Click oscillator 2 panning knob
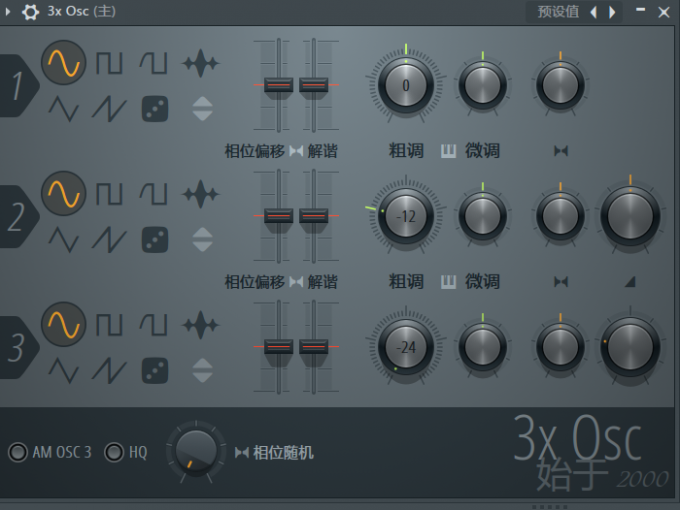 (560, 216)
